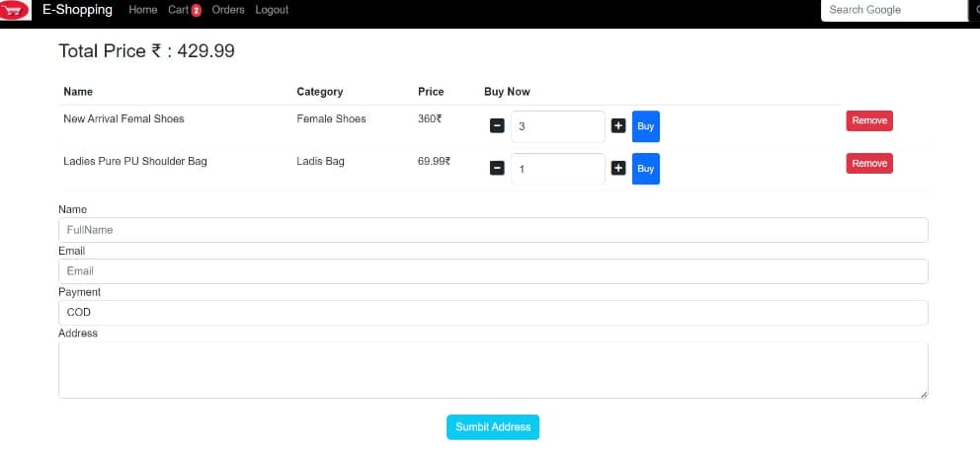The width and height of the screenshot is (980, 452).
Task: Remove Femal Shoes from the cart
Action: pos(869,120)
